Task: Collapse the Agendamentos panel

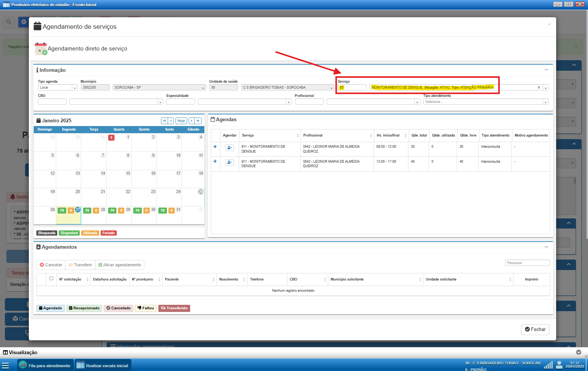Action: (x=546, y=247)
